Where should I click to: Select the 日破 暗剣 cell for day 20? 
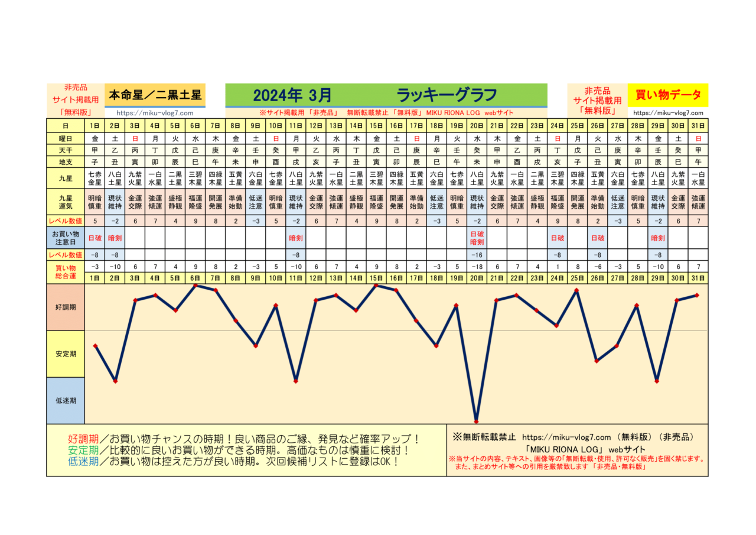point(476,238)
